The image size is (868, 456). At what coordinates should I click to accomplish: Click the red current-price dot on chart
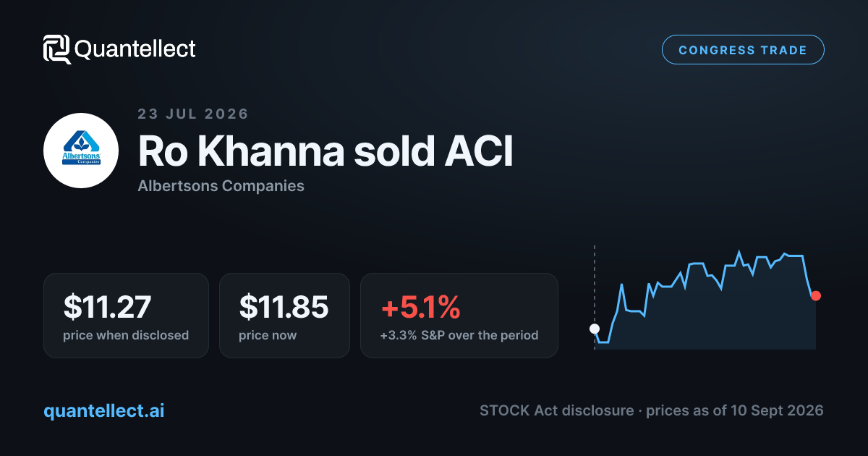816,295
